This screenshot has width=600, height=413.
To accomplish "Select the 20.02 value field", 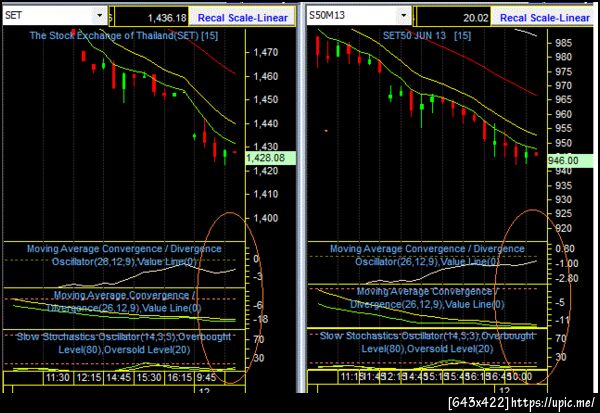I will [x=454, y=18].
